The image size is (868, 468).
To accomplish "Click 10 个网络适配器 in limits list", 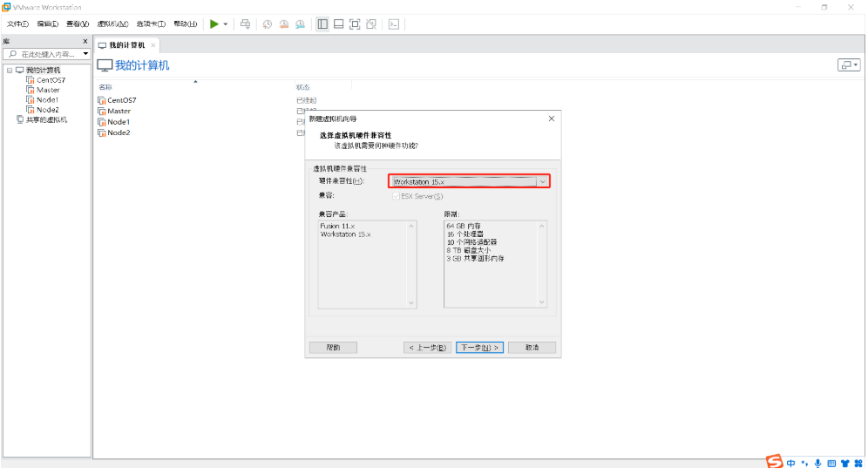I will coord(471,242).
